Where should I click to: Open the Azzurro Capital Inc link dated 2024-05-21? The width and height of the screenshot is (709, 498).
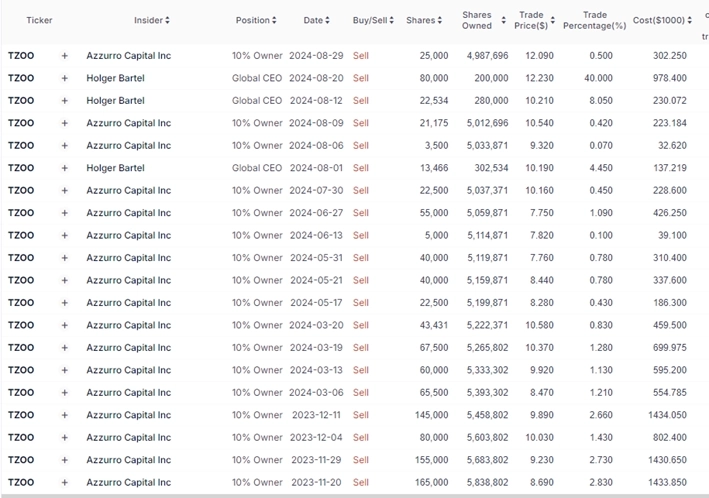pyautogui.click(x=128, y=281)
